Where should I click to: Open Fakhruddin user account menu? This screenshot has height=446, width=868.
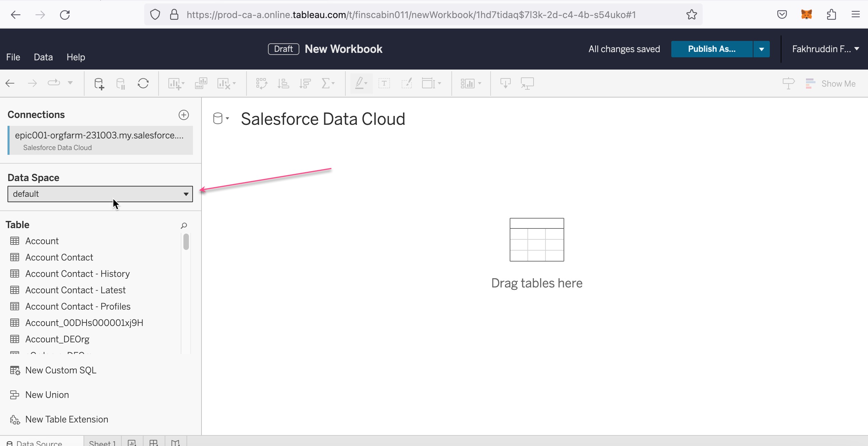[825, 49]
